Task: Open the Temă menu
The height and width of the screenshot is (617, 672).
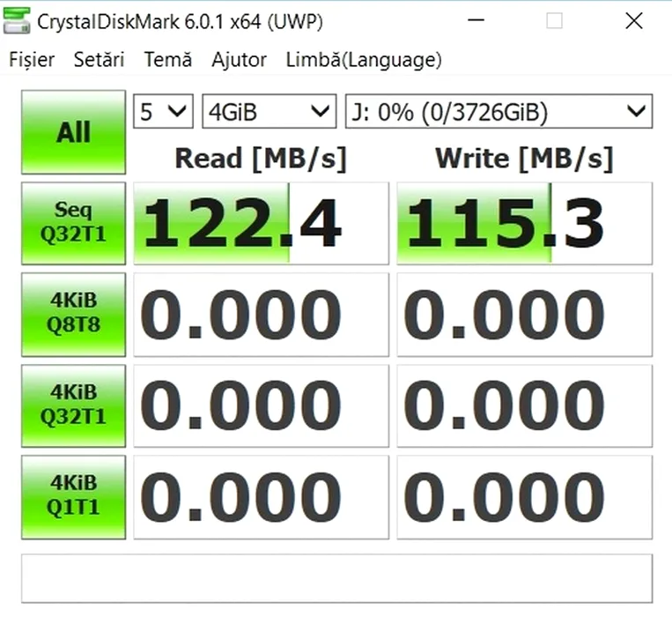Action: (x=167, y=60)
